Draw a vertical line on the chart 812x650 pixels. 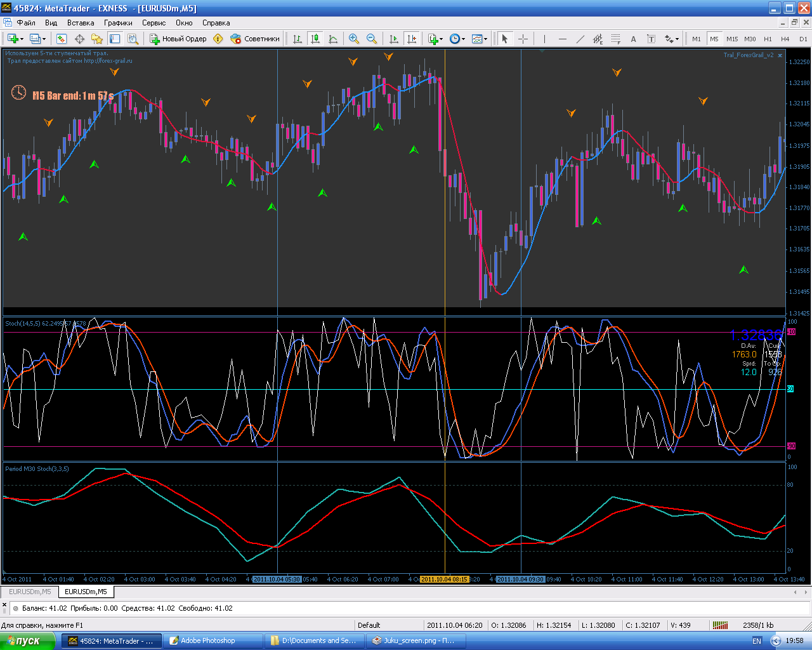click(544, 39)
